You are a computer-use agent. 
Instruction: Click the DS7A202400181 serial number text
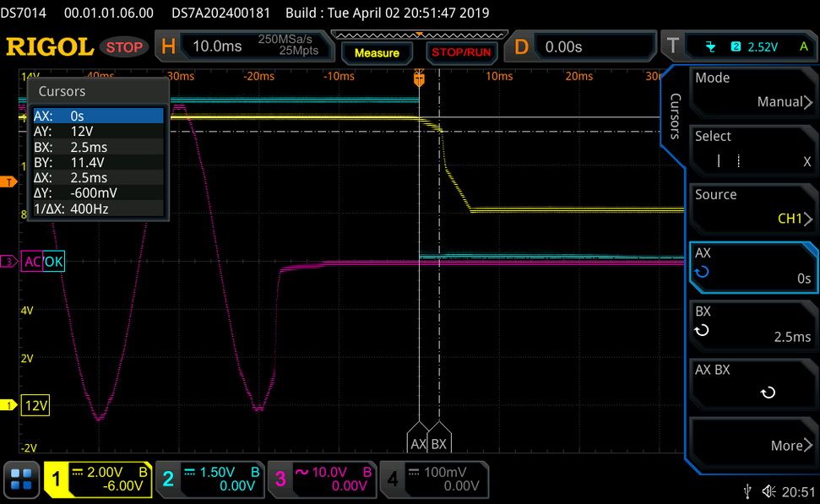point(220,13)
